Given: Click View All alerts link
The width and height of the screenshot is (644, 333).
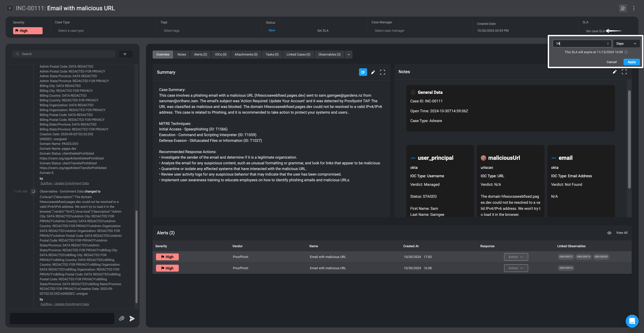Looking at the screenshot, I should click(x=622, y=233).
